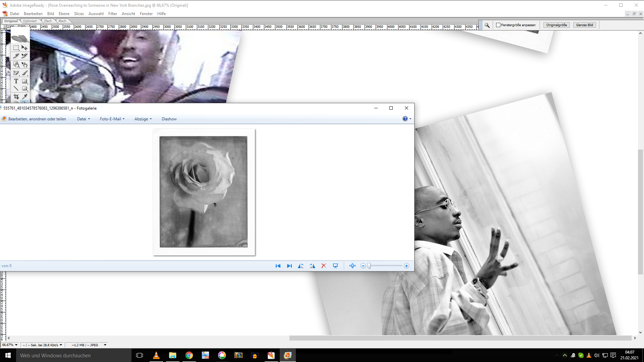Screen dimensions: 644x362
Task: Click the Zoom tool magnifier in options bar
Action: (487, 25)
